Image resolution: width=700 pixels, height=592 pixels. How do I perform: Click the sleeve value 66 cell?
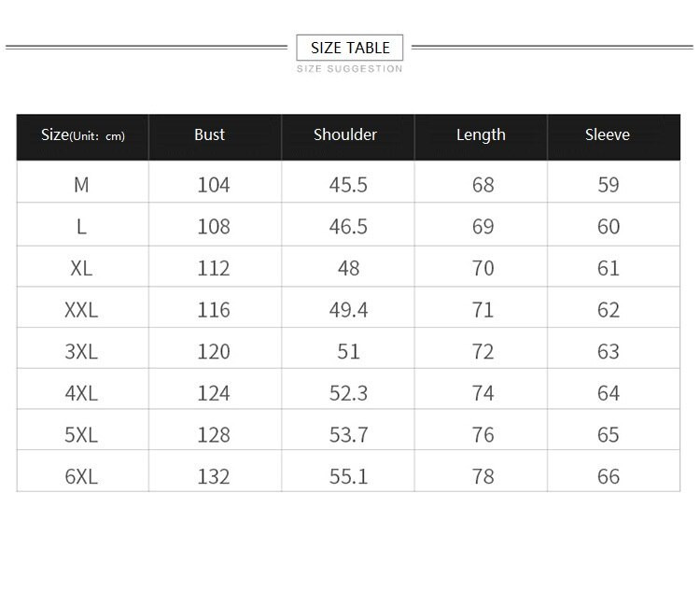(x=609, y=475)
